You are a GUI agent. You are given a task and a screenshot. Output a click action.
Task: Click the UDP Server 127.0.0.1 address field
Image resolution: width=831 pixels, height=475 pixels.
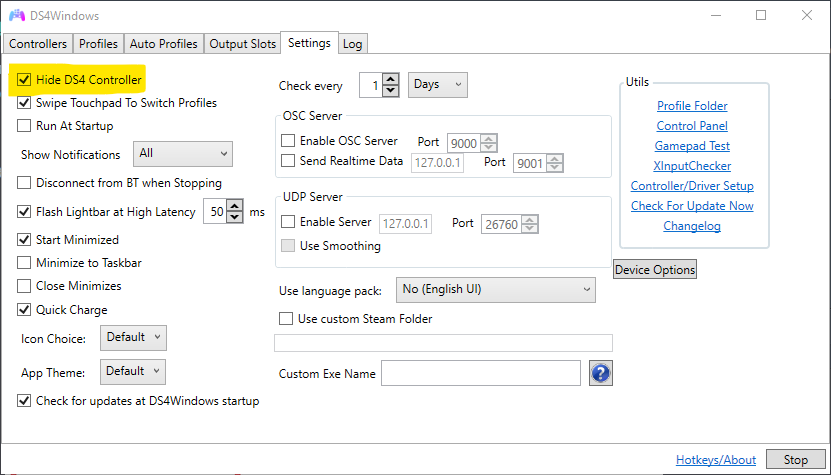click(405, 224)
